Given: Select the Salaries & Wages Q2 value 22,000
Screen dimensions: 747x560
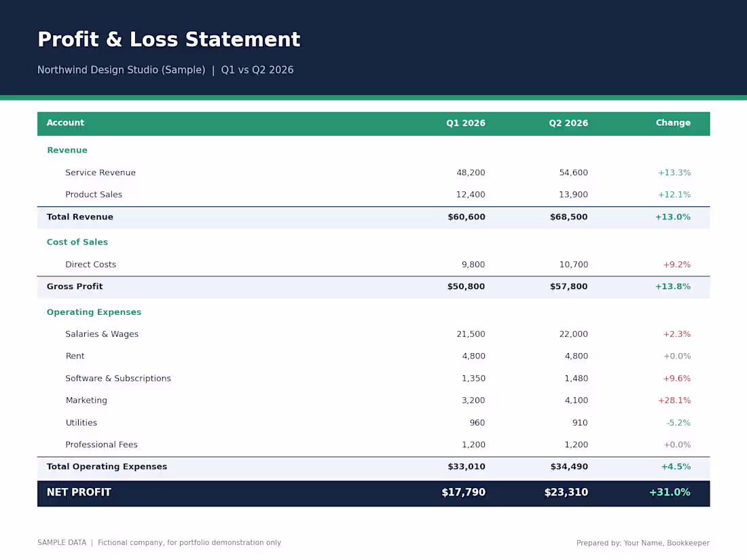Looking at the screenshot, I should click(574, 334).
